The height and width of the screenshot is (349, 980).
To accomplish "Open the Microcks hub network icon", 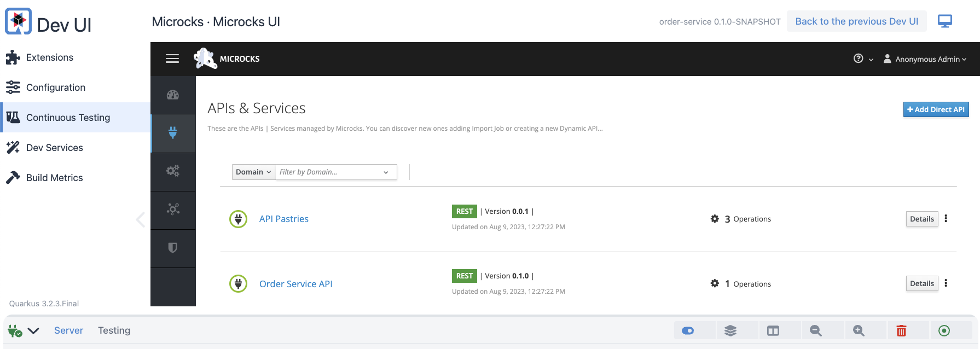I will [x=173, y=210].
